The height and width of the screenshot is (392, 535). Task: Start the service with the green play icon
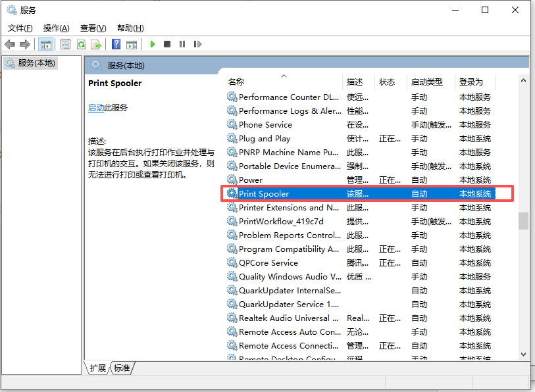click(153, 44)
